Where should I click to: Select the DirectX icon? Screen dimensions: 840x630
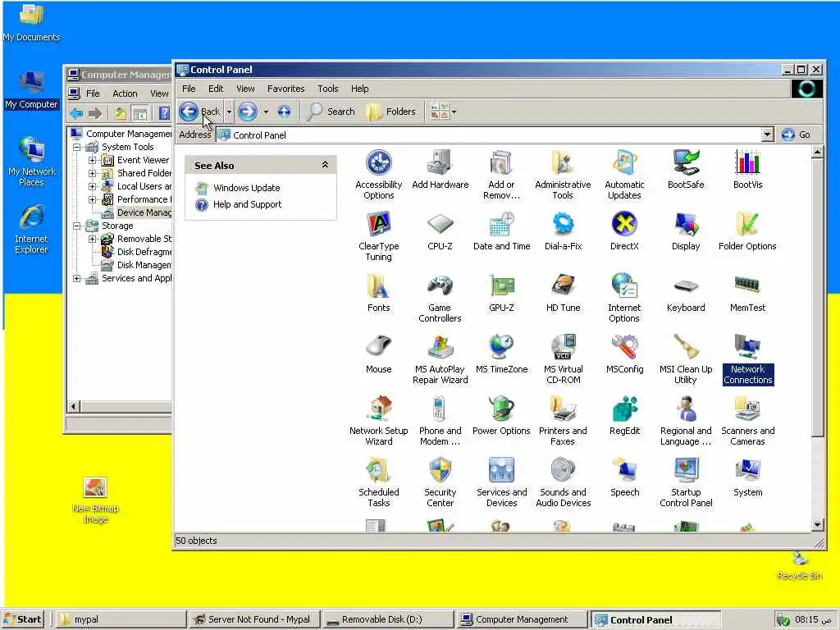coord(624,231)
